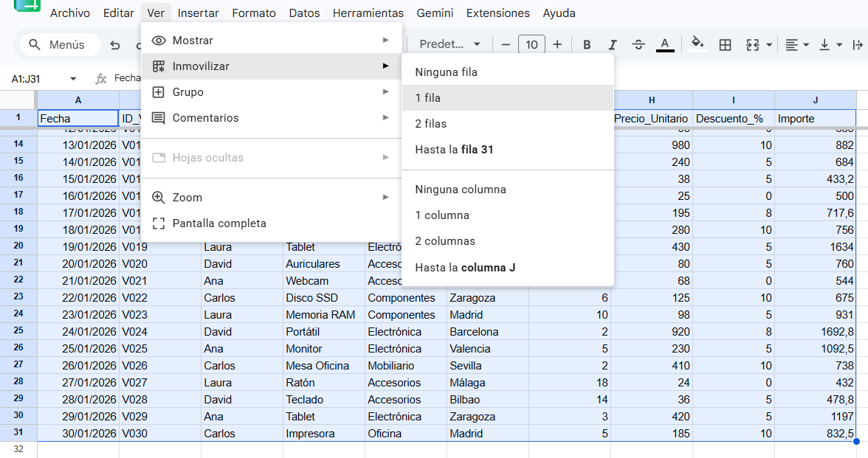868x458 pixels.
Task: Click the Inmovilizar grid icon
Action: pos(158,66)
